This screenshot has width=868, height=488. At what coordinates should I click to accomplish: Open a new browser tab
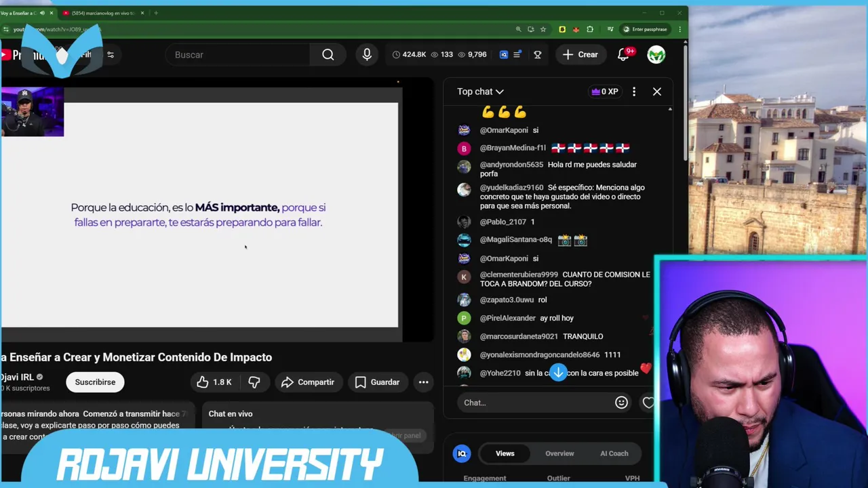pyautogui.click(x=156, y=13)
